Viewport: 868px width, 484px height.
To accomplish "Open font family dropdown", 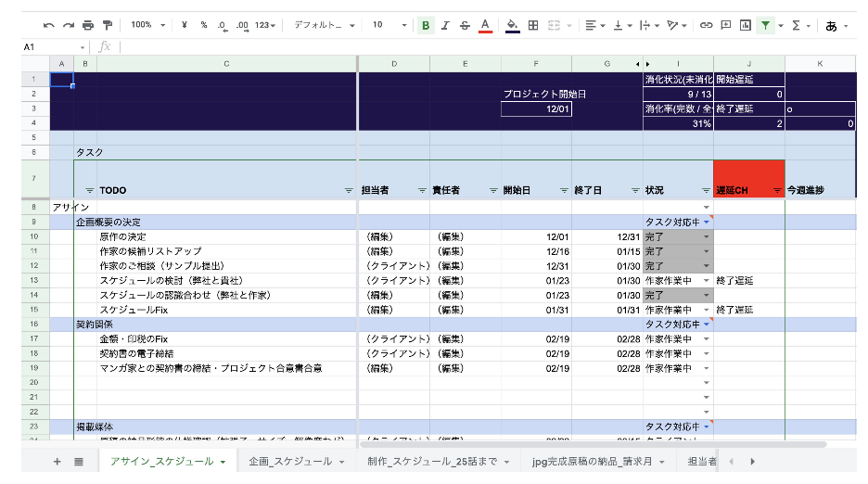I will [325, 25].
